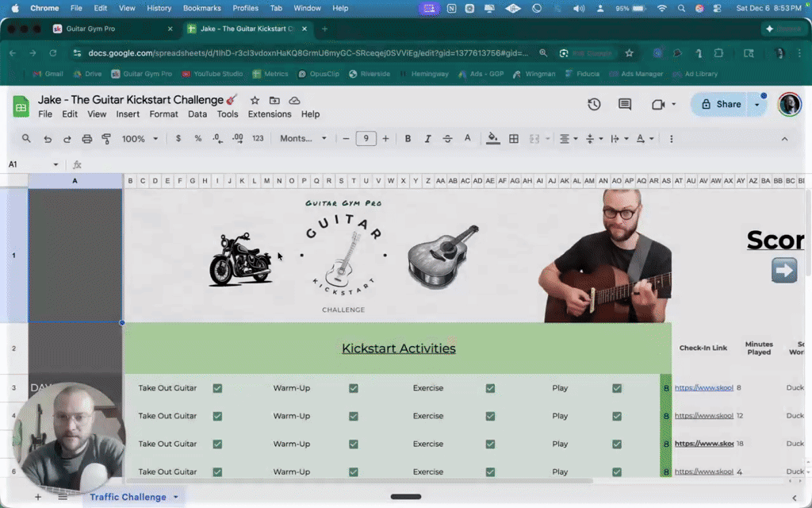
Task: Open the Sheets home logo
Action: (x=21, y=106)
